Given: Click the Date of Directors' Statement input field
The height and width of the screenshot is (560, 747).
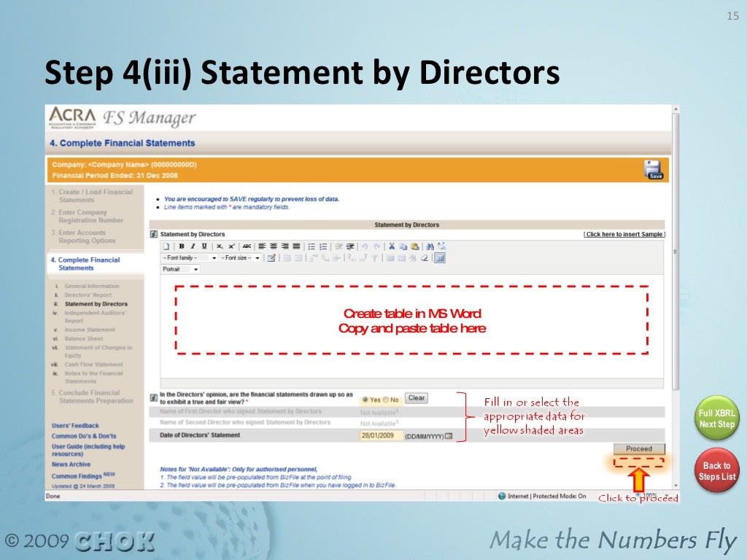Looking at the screenshot, I should (x=379, y=435).
